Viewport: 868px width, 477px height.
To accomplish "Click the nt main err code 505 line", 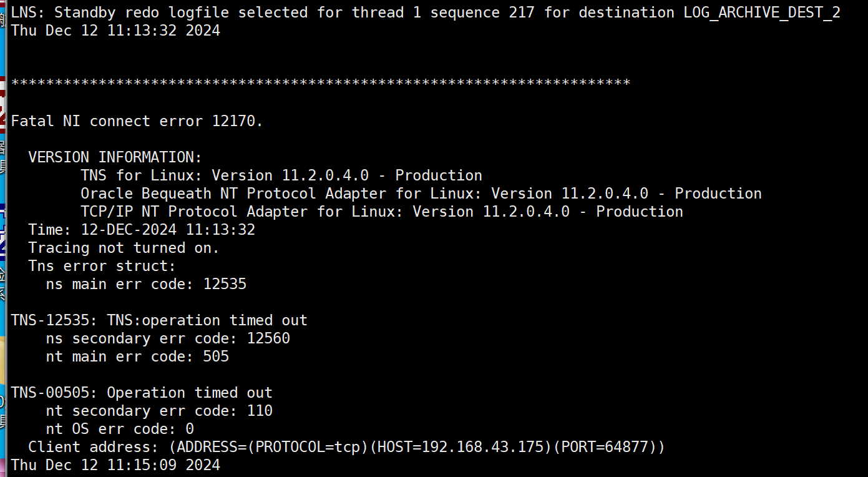I will tap(137, 357).
